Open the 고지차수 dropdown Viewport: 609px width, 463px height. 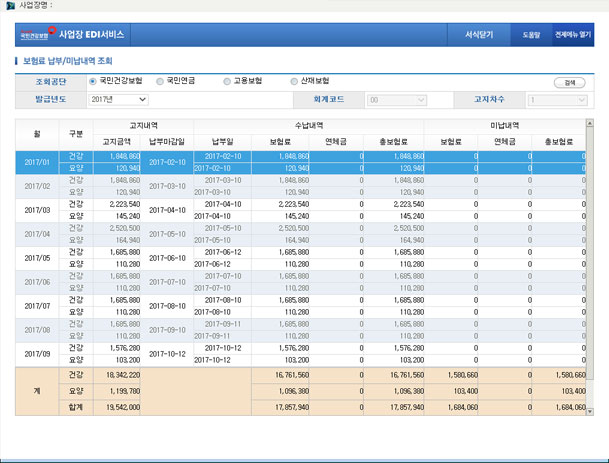557,100
